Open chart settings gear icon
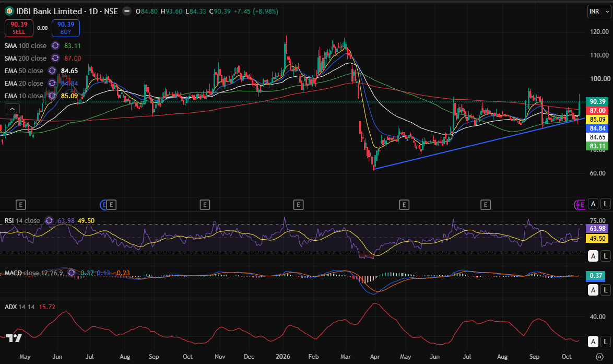Image resolution: width=613 pixels, height=364 pixels. point(599,357)
